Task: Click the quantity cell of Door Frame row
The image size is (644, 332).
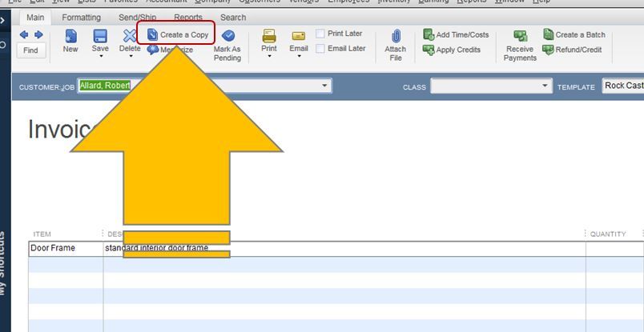Action: [x=615, y=249]
